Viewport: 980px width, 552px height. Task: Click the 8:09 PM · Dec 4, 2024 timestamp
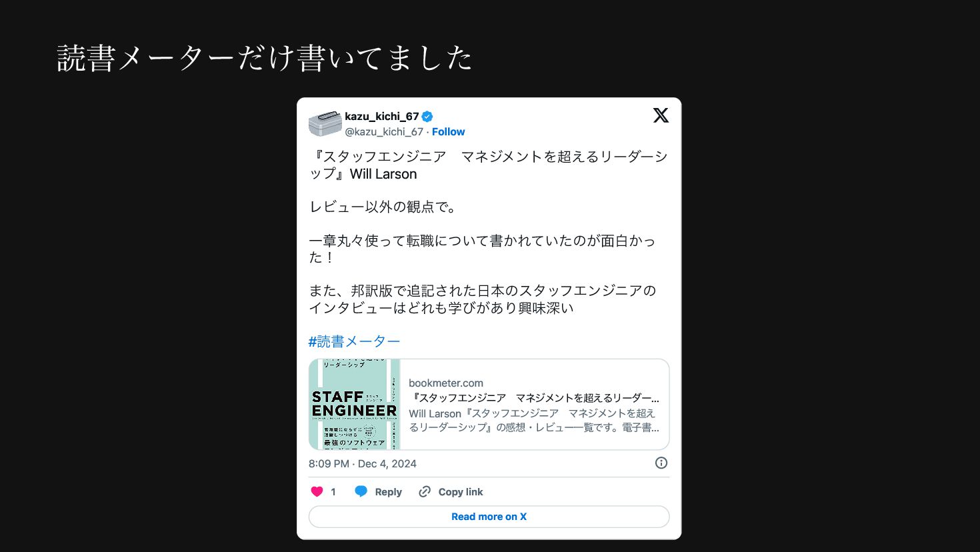pyautogui.click(x=363, y=463)
